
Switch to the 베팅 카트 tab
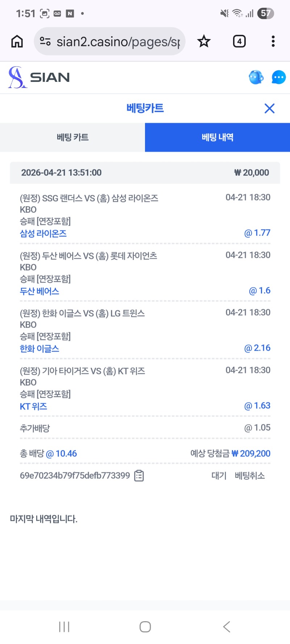point(72,137)
